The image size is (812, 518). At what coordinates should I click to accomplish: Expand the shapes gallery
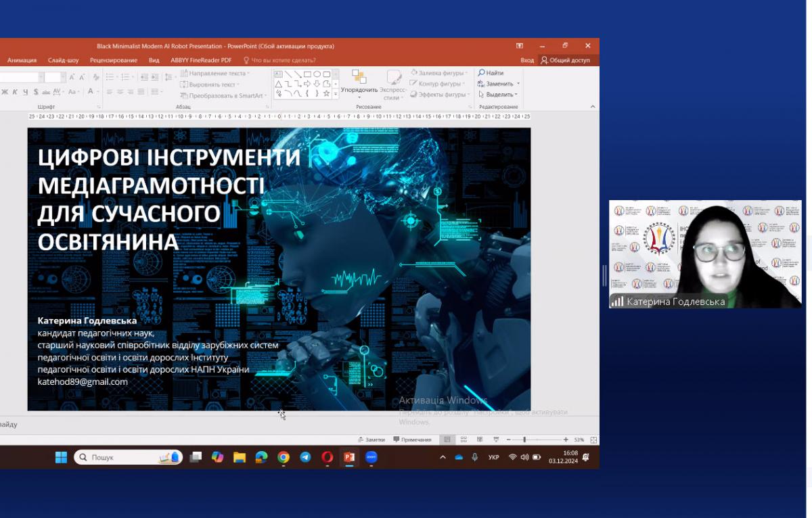pos(336,94)
